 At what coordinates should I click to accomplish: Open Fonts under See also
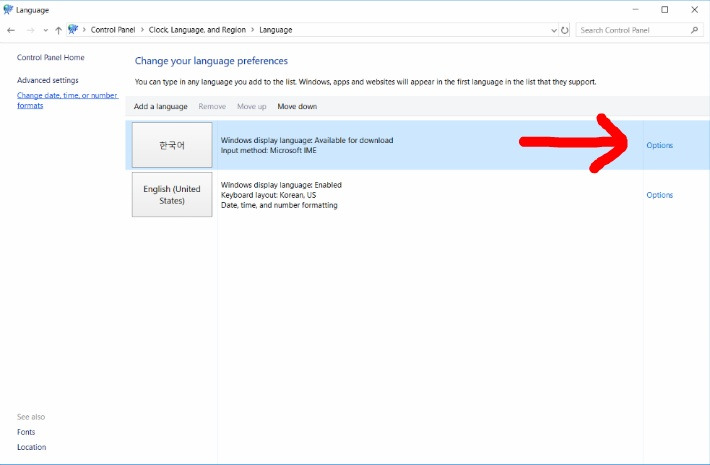pyautogui.click(x=26, y=432)
